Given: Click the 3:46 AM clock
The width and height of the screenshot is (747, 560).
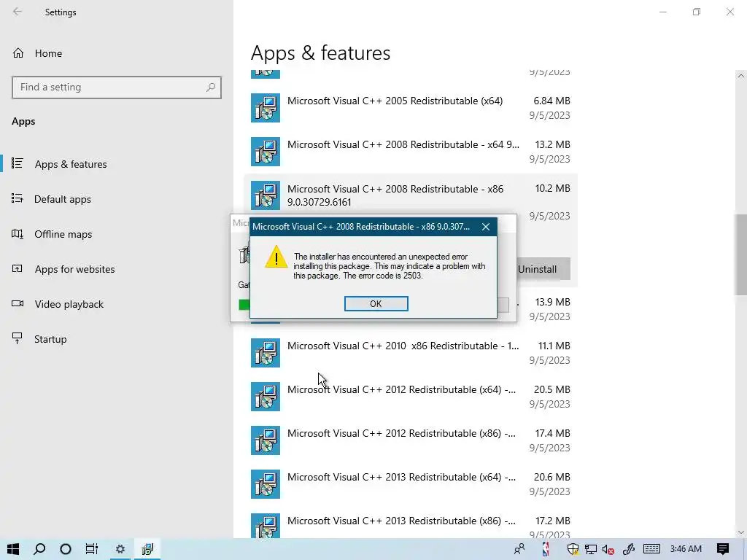Looking at the screenshot, I should [686, 549].
